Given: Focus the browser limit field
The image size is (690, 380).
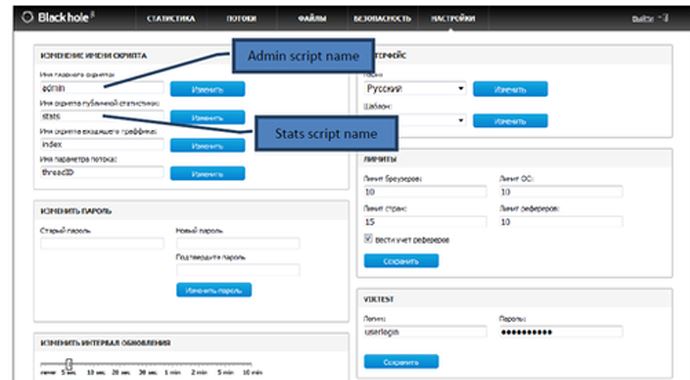Looking at the screenshot, I should coord(425,192).
